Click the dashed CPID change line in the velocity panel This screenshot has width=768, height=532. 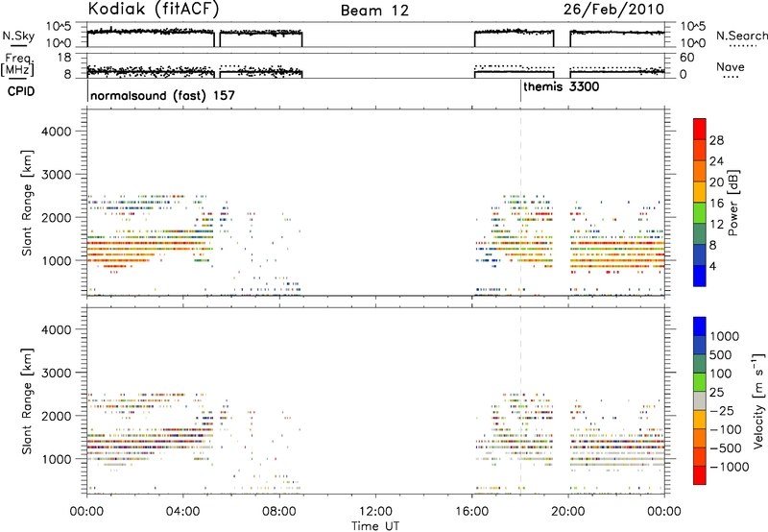click(x=520, y=400)
